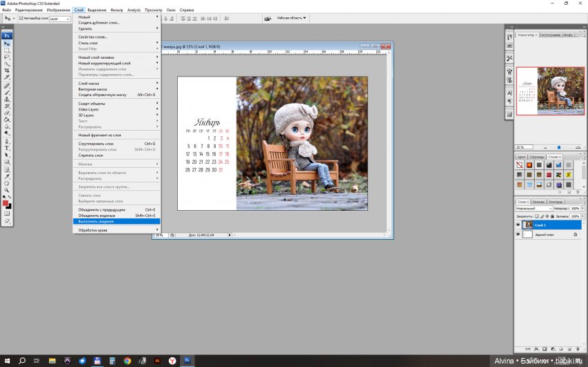Open the Рабочая область workspace dropdown
Viewport: 588px width, 367px height.
(291, 18)
